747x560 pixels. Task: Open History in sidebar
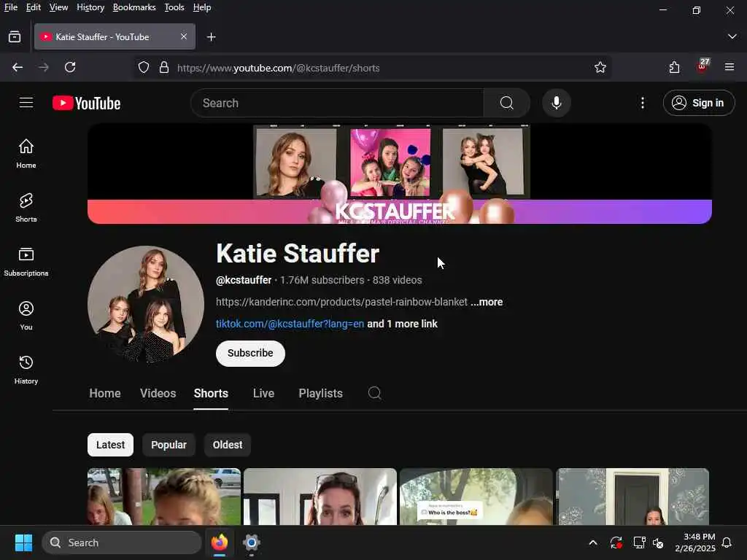coord(26,370)
